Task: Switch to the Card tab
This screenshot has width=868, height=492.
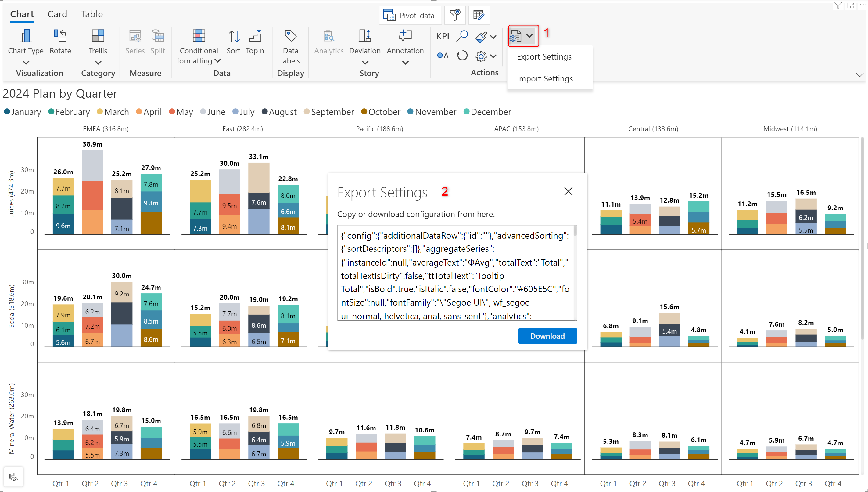Action: coord(57,14)
